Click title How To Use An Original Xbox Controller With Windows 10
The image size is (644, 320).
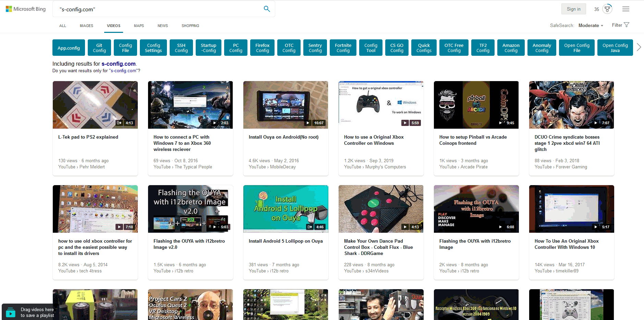point(567,244)
